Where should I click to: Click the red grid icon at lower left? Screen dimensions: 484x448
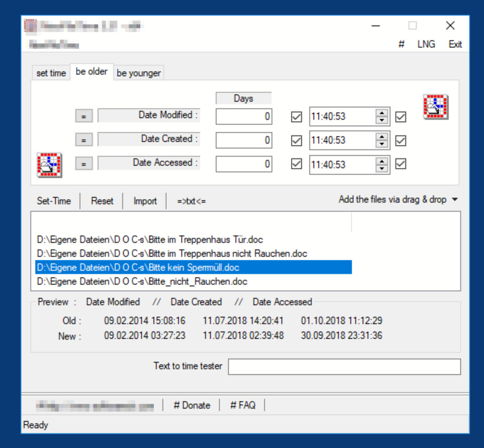50,165
